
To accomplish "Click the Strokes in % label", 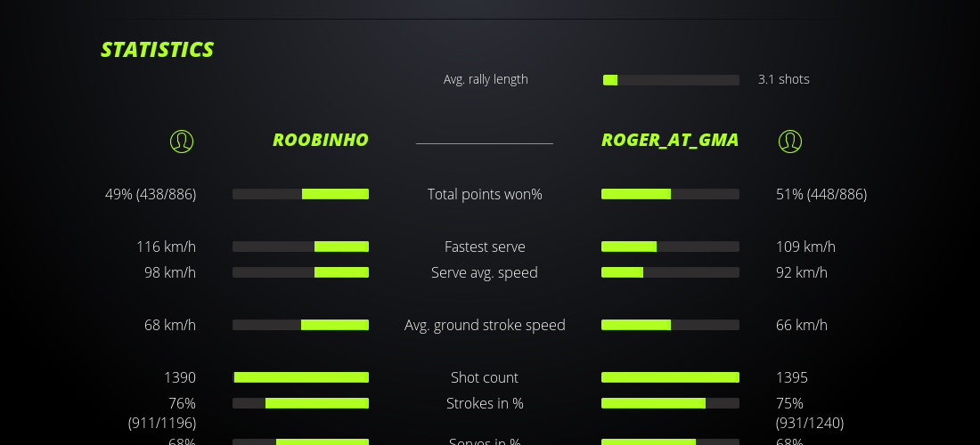I will pyautogui.click(x=485, y=403).
